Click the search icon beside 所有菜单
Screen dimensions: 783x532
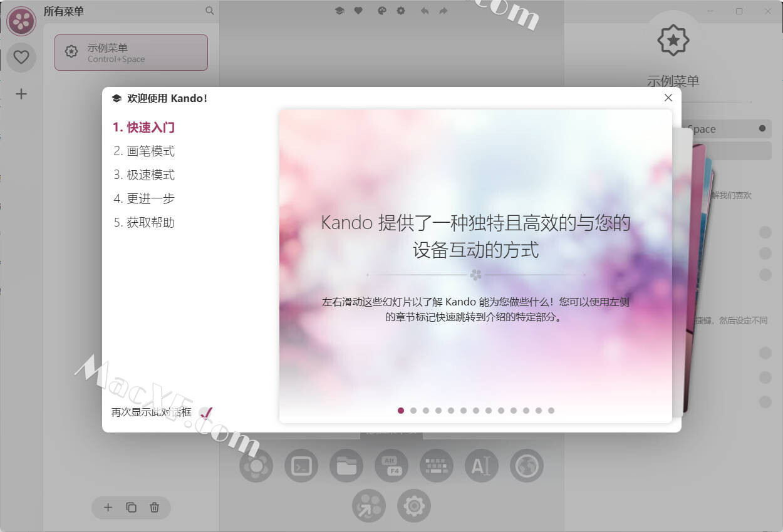point(210,11)
